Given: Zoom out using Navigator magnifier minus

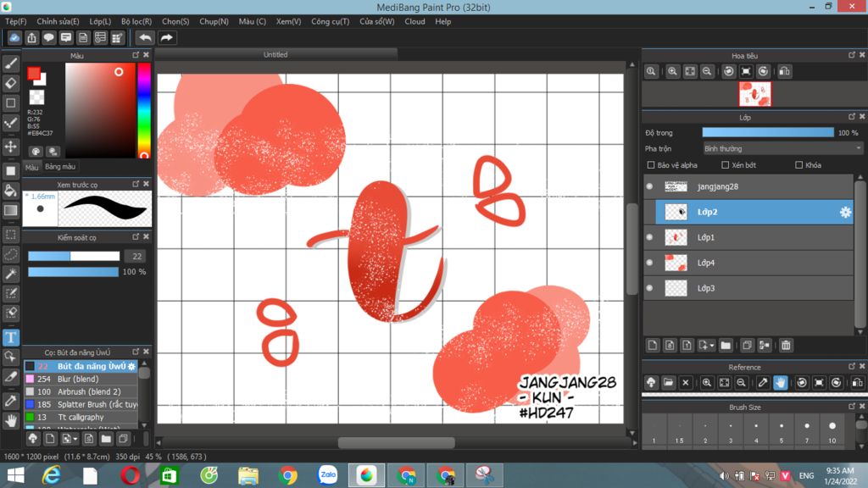Looking at the screenshot, I should 707,71.
